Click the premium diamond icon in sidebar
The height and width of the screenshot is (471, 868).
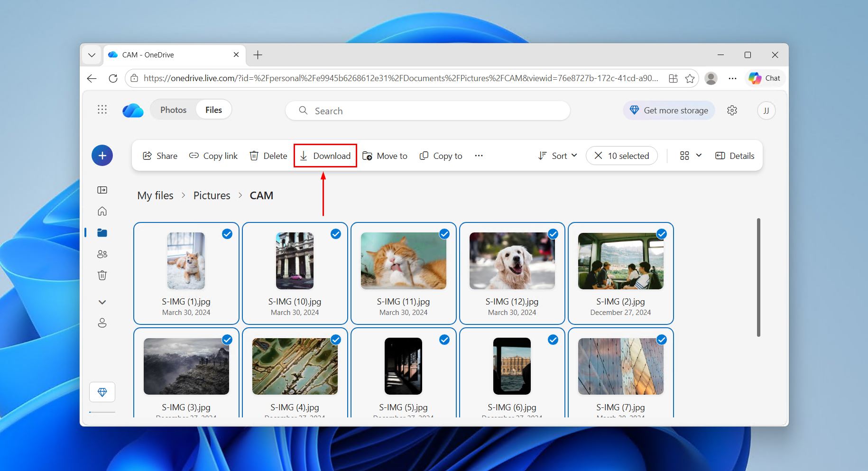(102, 392)
